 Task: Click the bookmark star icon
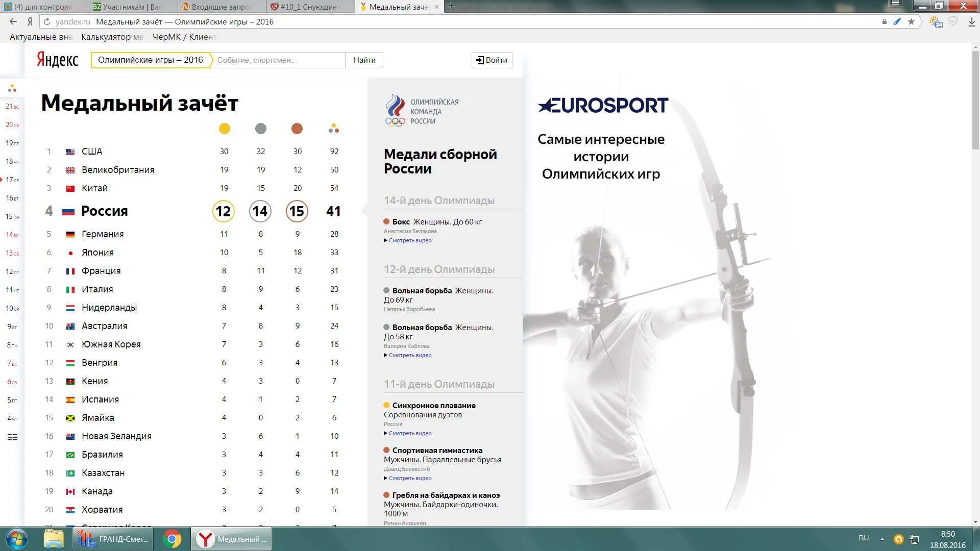tap(911, 21)
